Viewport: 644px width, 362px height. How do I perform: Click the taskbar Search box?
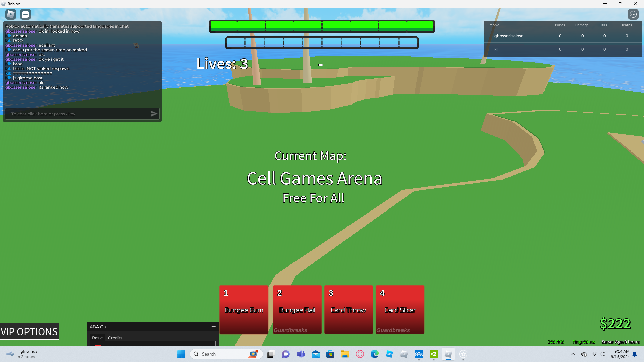coord(226,354)
